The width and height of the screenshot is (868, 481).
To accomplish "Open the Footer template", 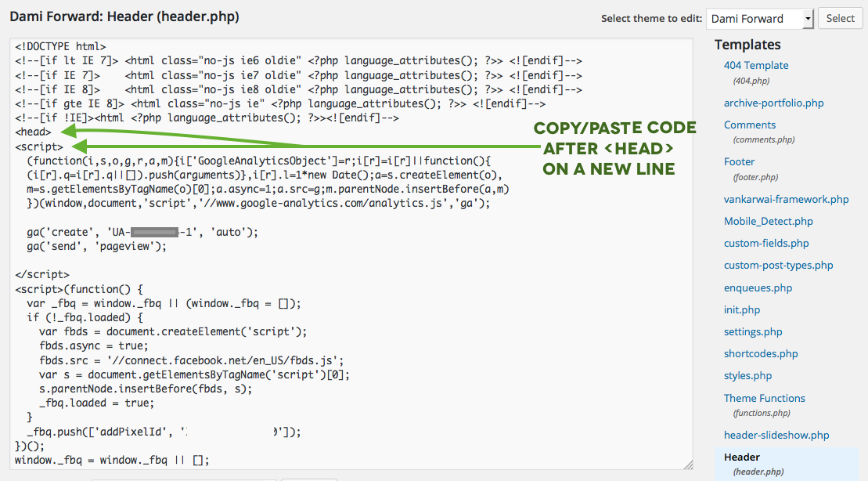I will [739, 162].
